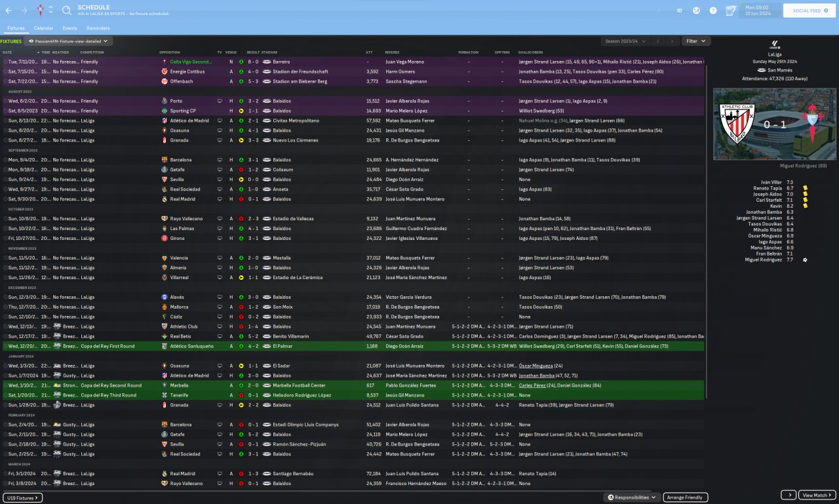The width and height of the screenshot is (839, 504).
Task: Sort fixtures by the Date column header
Action: [x=7, y=52]
